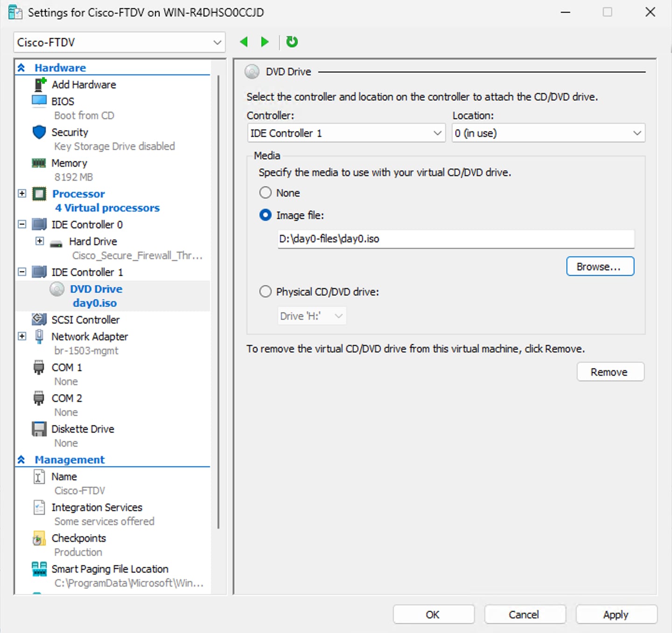The height and width of the screenshot is (633, 672).
Task: Click the green refresh icon
Action: click(x=292, y=42)
